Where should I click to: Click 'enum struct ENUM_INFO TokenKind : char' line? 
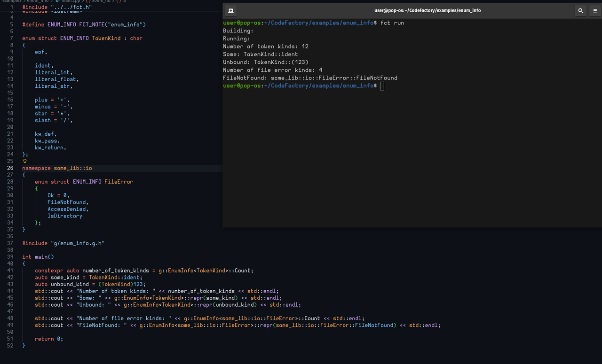click(82, 38)
